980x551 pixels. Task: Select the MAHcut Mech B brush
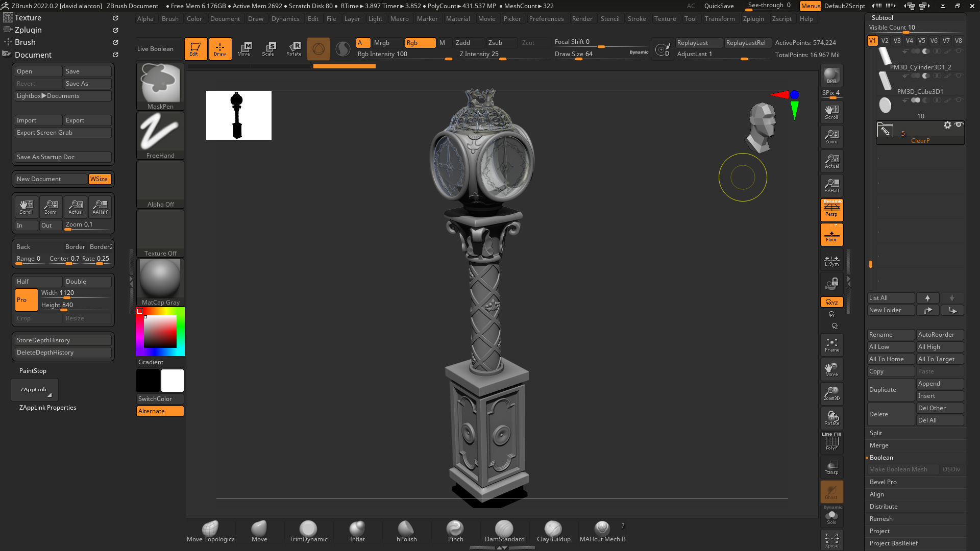coord(602,532)
